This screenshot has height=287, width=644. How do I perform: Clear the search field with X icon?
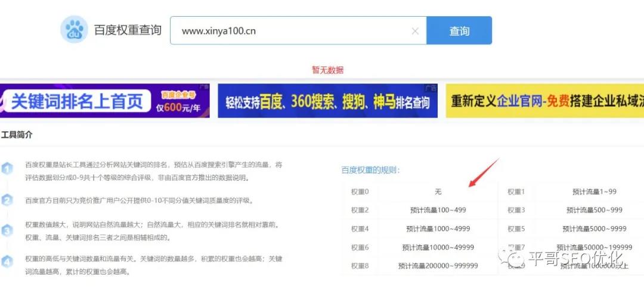point(415,31)
